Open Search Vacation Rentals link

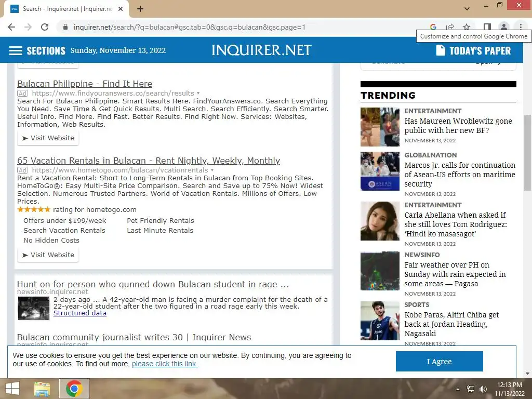coord(64,230)
